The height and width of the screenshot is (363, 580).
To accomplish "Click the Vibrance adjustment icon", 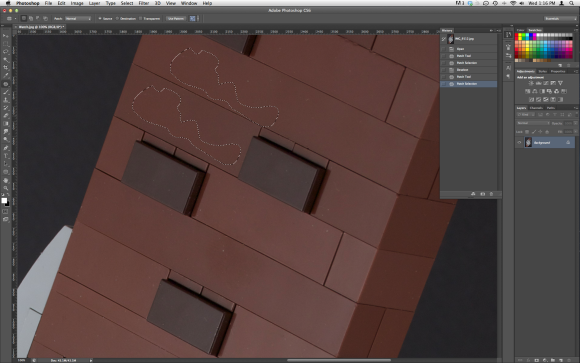I will 560,83.
